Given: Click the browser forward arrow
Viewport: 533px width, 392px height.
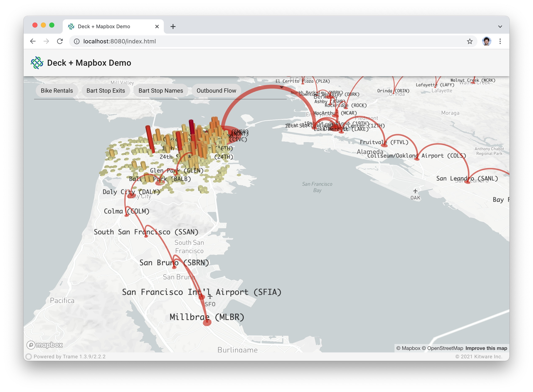Looking at the screenshot, I should [47, 41].
